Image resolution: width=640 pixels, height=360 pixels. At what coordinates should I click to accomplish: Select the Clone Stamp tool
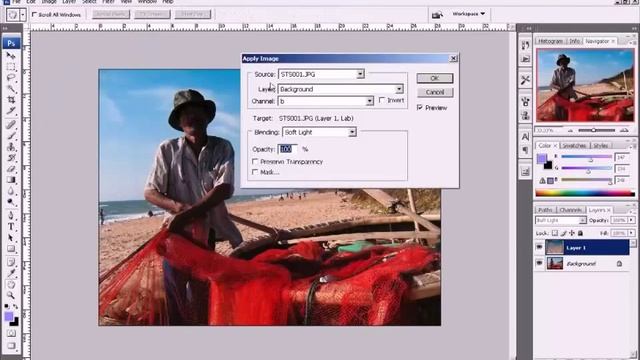pyautogui.click(x=11, y=147)
